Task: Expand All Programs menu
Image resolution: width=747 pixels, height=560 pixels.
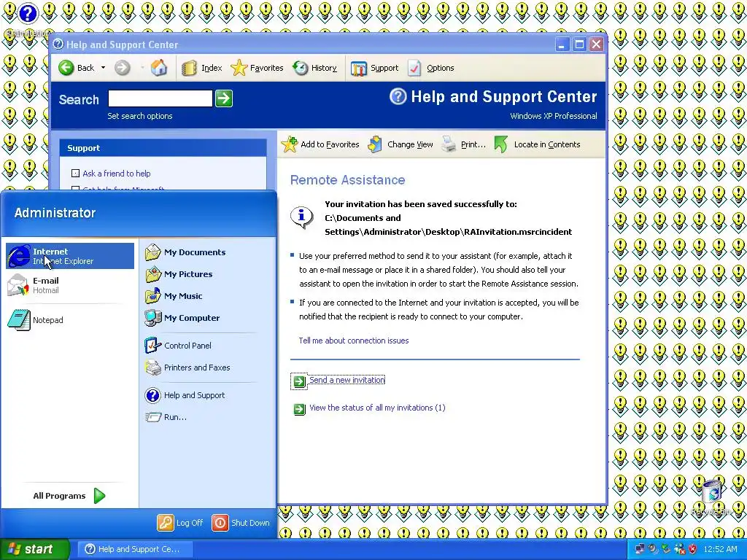Action: [x=69, y=496]
